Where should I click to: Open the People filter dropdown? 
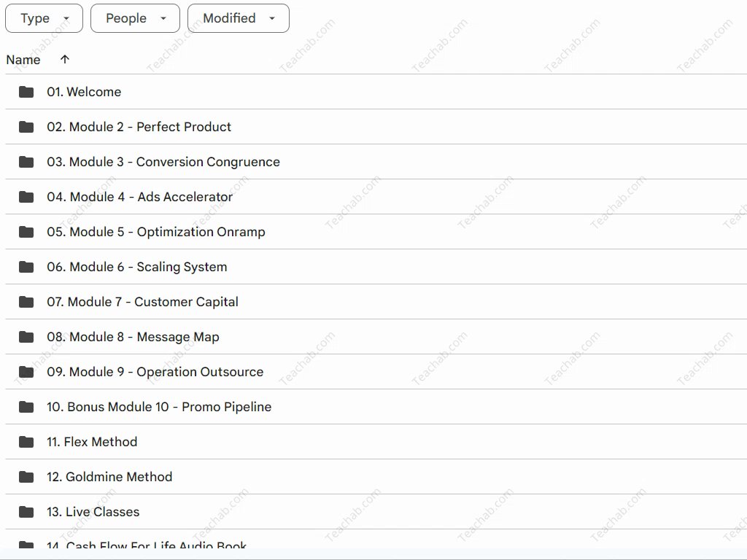(x=135, y=18)
